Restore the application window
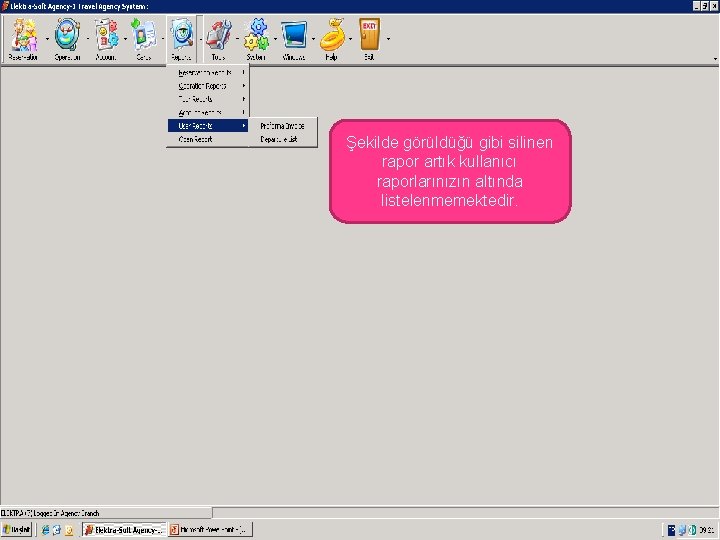Image resolution: width=720 pixels, height=540 pixels. (x=705, y=6)
